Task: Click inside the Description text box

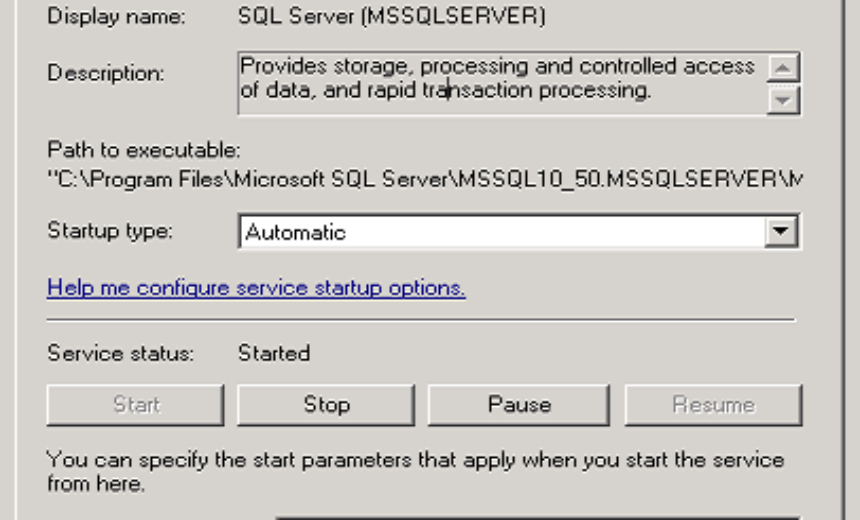Action: click(x=502, y=84)
